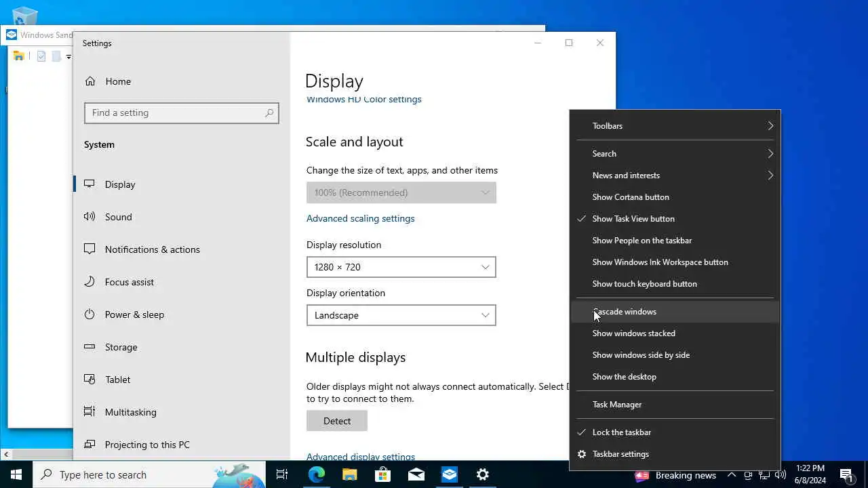868x488 pixels.
Task: Open the Display settings page
Action: pos(182,184)
